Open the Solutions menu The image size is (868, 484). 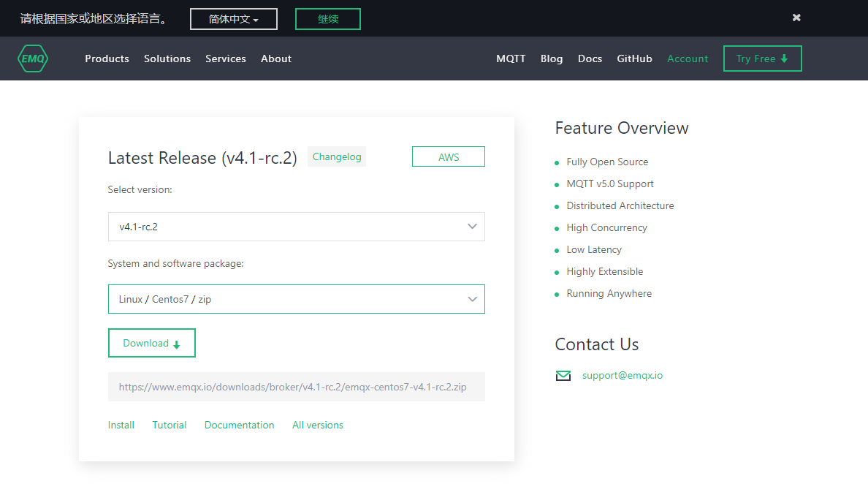(167, 58)
